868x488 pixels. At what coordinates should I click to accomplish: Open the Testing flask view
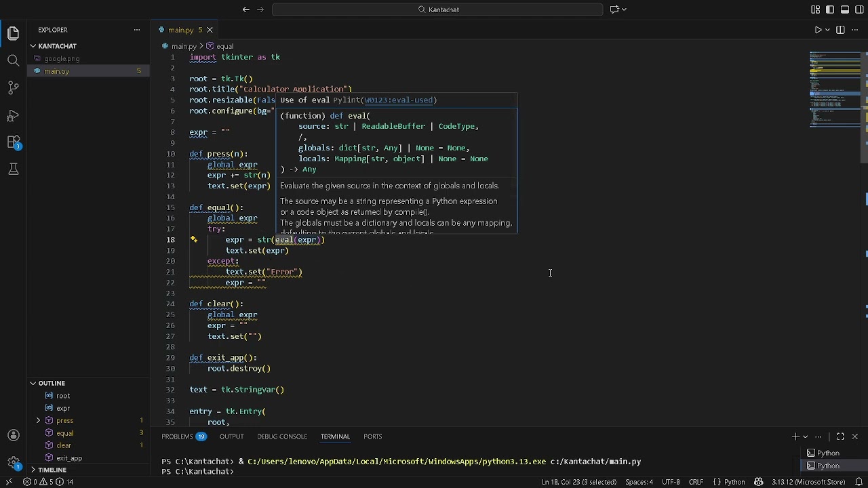[x=13, y=169]
